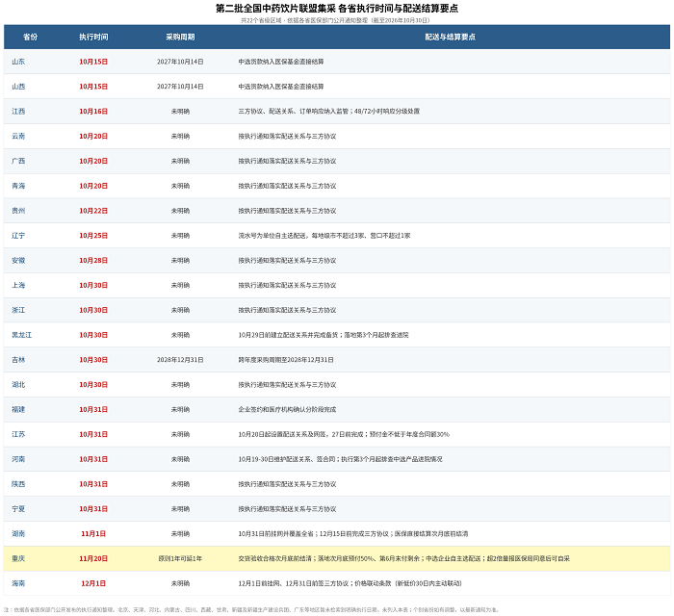This screenshot has height=616, width=674.
Task: Click 10月31日 in the 福建 row
Action: (93, 409)
